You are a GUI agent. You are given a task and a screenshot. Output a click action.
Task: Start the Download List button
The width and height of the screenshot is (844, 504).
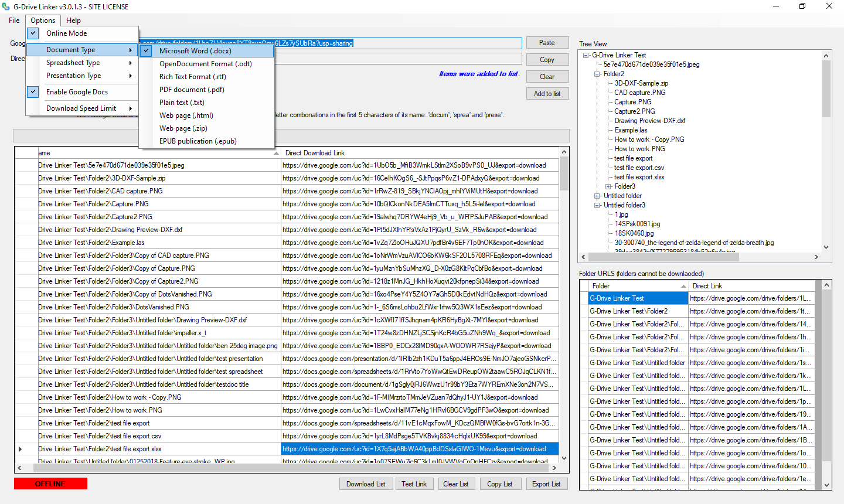[366, 484]
